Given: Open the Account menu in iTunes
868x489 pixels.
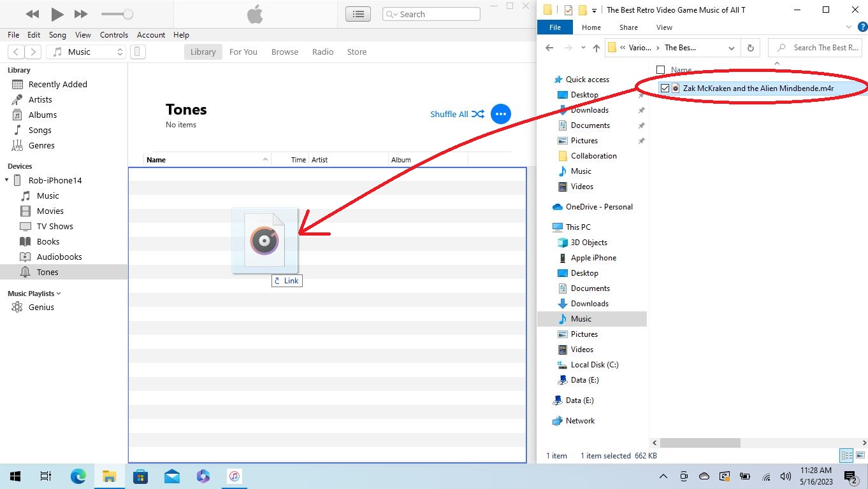Looking at the screenshot, I should point(151,35).
